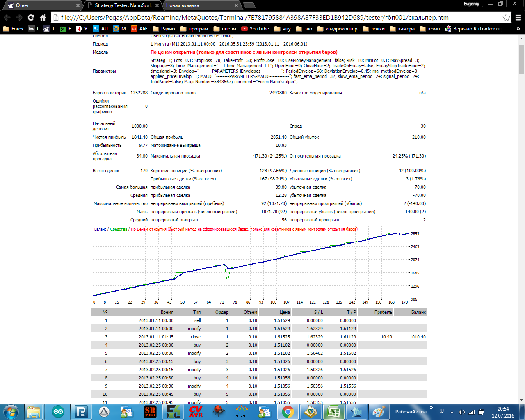
Task: Open the Forex bookmarks folder
Action: click(13, 29)
